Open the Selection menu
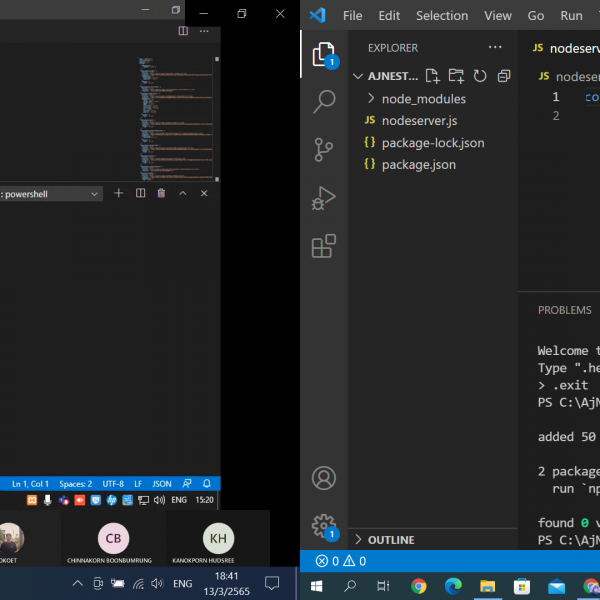The height and width of the screenshot is (600, 600). [x=441, y=16]
